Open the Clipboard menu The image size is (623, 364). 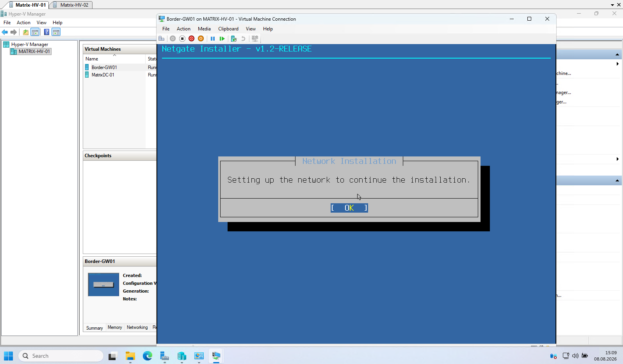(228, 29)
